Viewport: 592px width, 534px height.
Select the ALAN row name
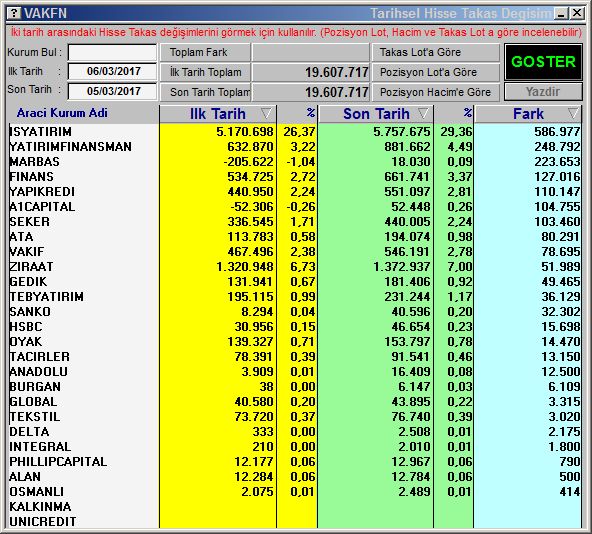(25, 477)
